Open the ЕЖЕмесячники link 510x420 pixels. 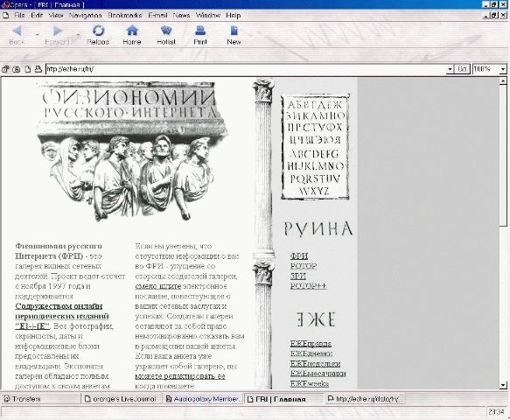tap(318, 374)
